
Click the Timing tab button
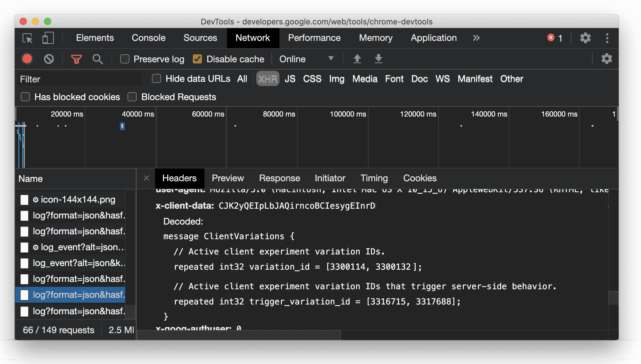click(x=373, y=178)
